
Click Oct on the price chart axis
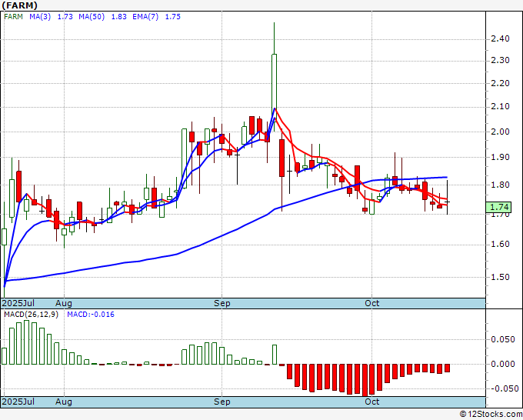372,303
